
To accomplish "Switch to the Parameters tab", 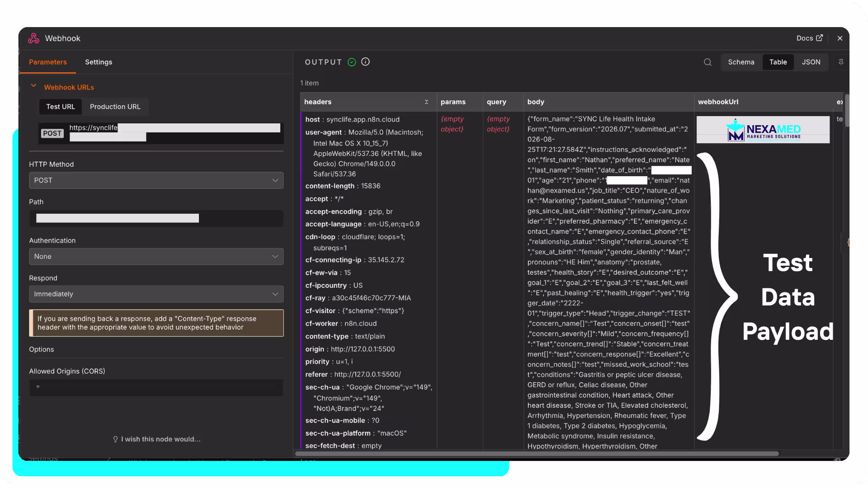I will [48, 62].
